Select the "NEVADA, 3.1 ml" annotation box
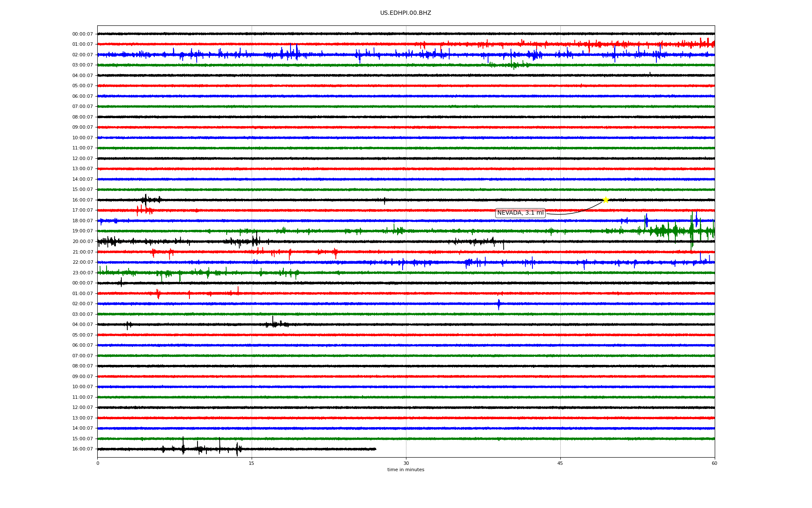812x508 pixels. 520,213
